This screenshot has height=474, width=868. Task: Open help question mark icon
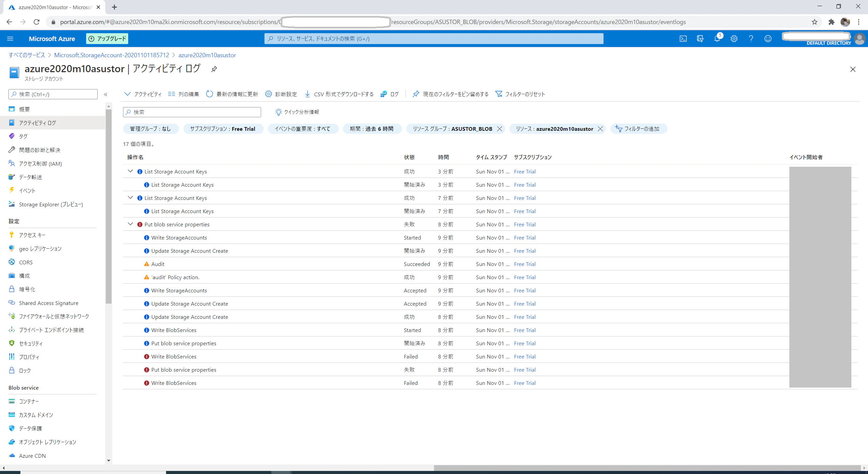(x=751, y=39)
